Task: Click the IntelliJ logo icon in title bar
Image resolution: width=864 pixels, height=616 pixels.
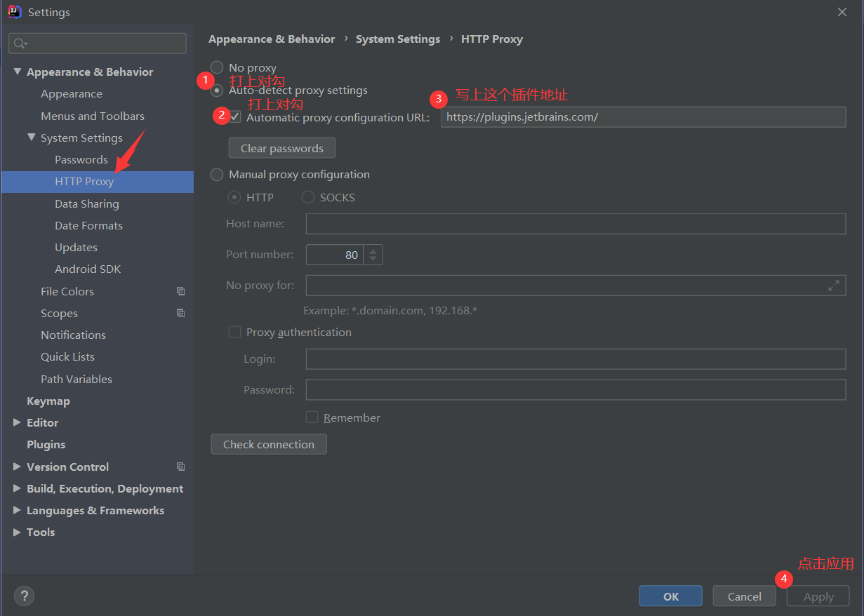Action: coord(15,12)
